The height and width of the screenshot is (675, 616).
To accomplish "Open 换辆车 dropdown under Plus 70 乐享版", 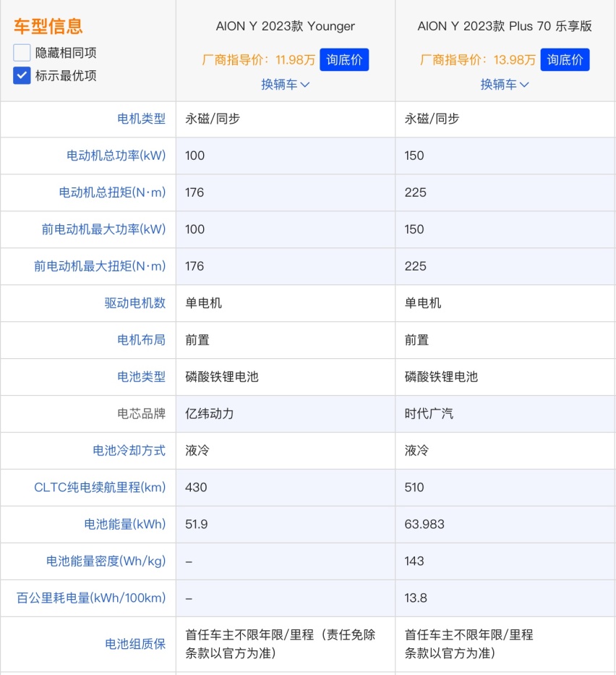I will [505, 85].
